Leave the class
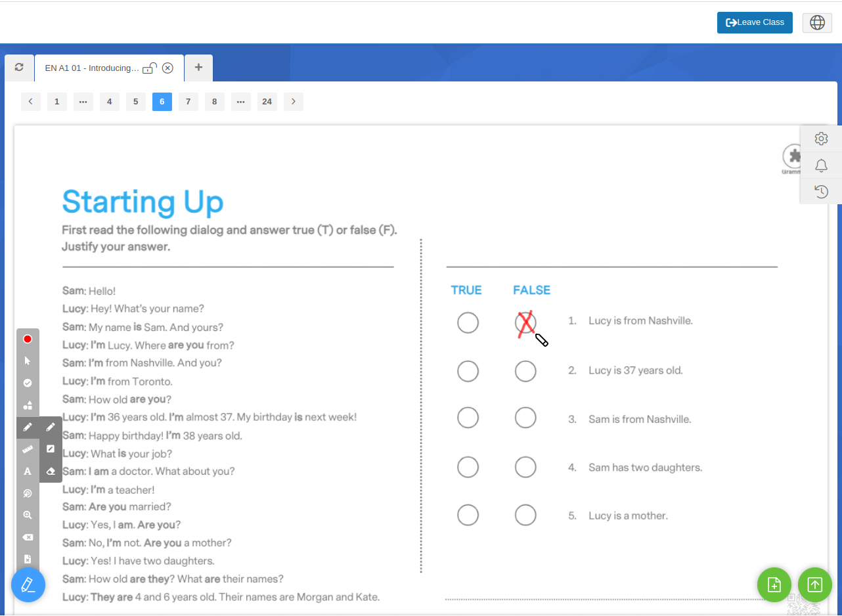842x616 pixels. pyautogui.click(x=755, y=22)
